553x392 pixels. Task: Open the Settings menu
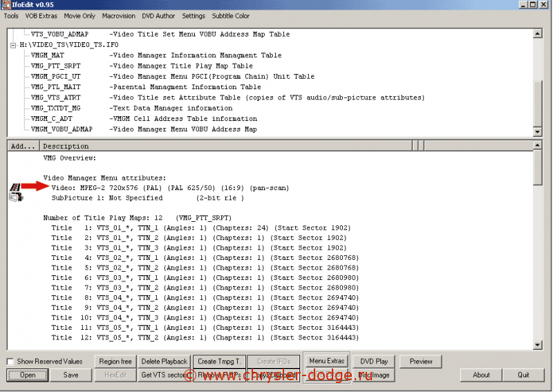point(194,16)
